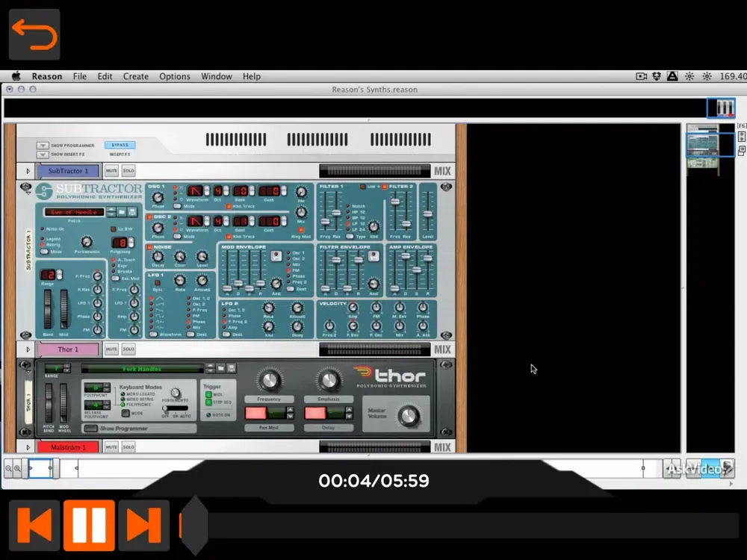This screenshot has height=560, width=747.
Task: Open the File menu
Action: [80, 76]
